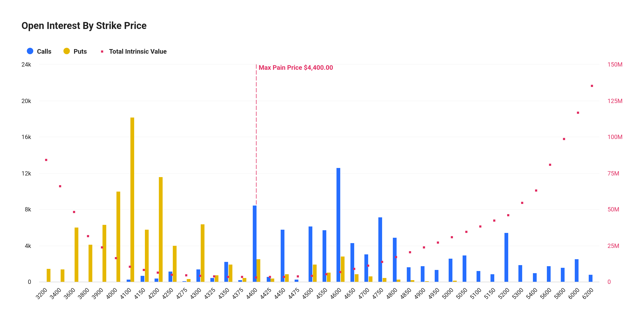The height and width of the screenshot is (322, 644).
Task: Toggle the Puts legend series
Action: [x=80, y=52]
